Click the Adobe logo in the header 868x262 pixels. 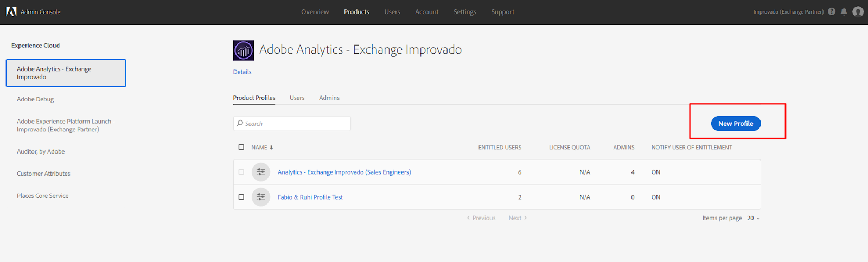pos(11,11)
